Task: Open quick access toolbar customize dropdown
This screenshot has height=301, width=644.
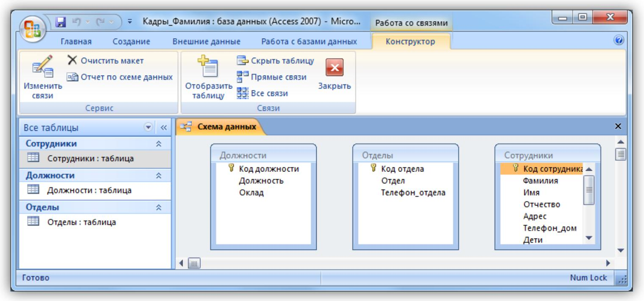Action: click(130, 21)
